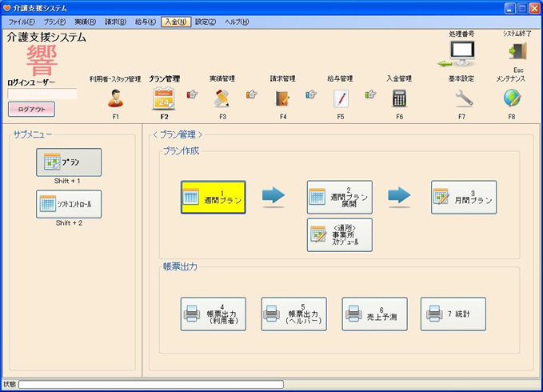This screenshot has height=392, width=543.
Task: Open the 設定(Z) menu
Action: click(x=206, y=22)
